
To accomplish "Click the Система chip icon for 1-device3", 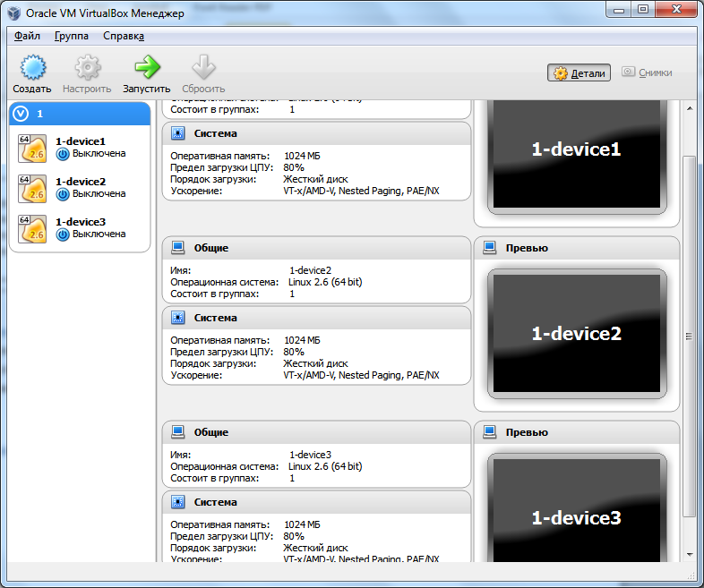I will pyautogui.click(x=178, y=502).
